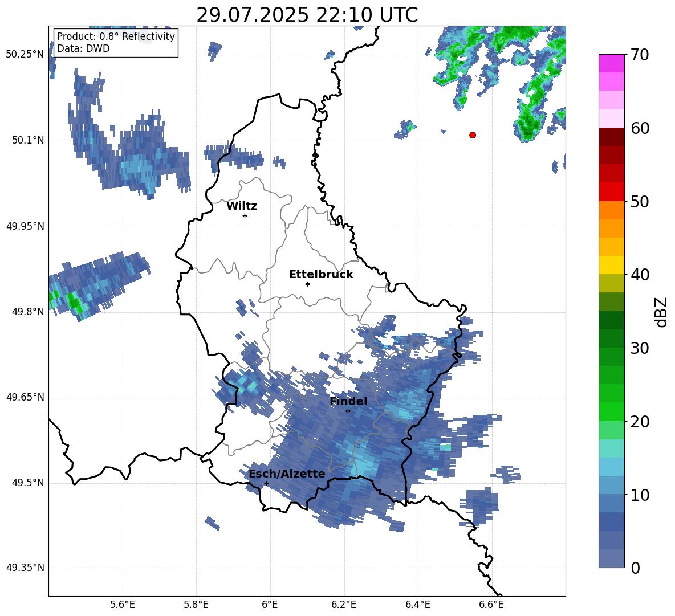Click the 6.6°E longitude label

(491, 605)
